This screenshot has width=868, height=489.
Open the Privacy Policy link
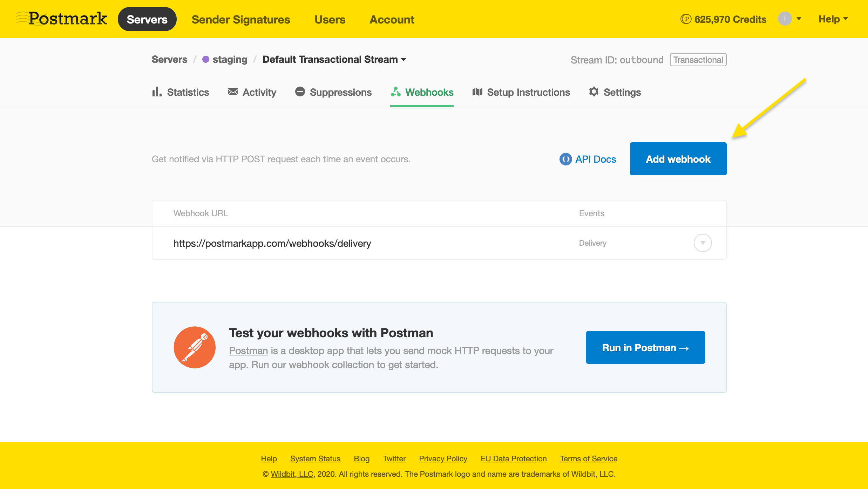(443, 459)
